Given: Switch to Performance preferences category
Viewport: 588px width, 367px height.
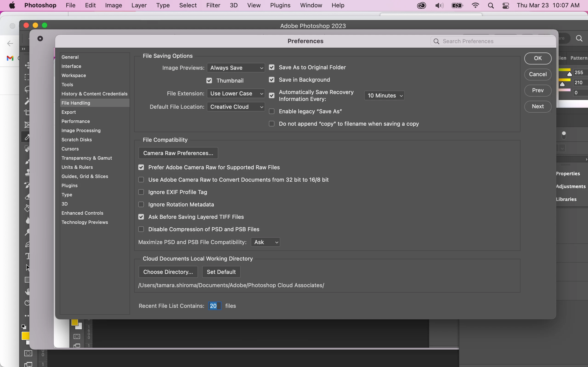Looking at the screenshot, I should pyautogui.click(x=76, y=121).
